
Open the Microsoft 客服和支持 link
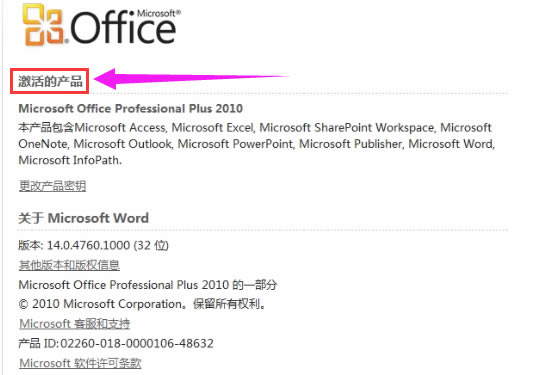(74, 324)
